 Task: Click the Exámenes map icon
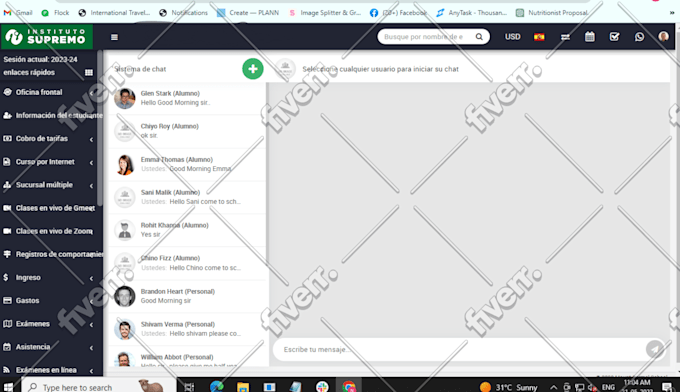(7, 323)
